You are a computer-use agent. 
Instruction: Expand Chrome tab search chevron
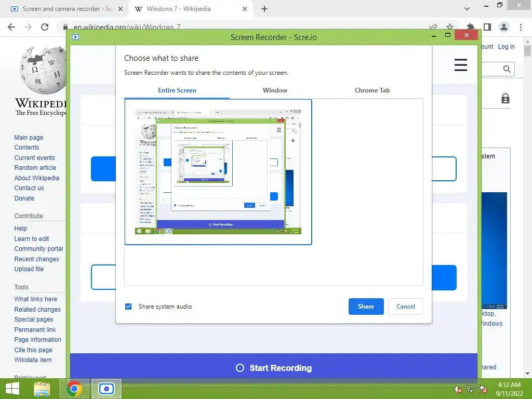tap(467, 9)
